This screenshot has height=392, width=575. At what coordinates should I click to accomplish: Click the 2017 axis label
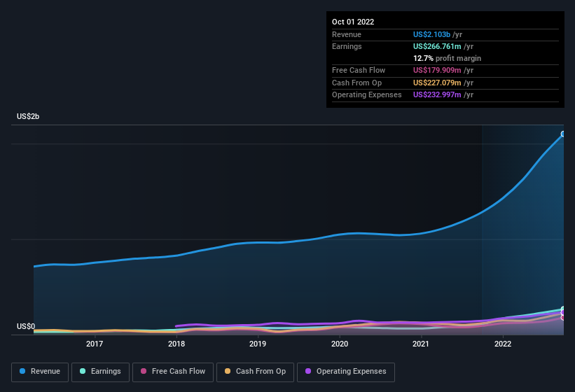[95, 344]
